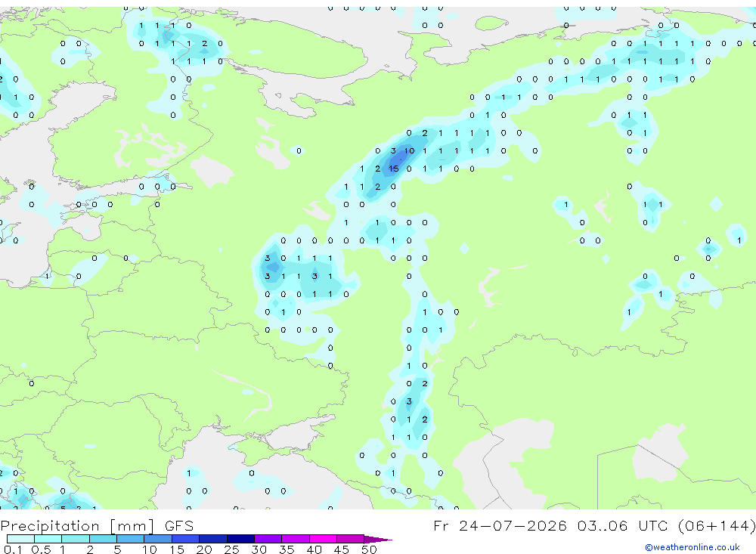Click the 'Fr 24-07-2026' date text
The height and width of the screenshot is (554, 756).
pos(500,525)
